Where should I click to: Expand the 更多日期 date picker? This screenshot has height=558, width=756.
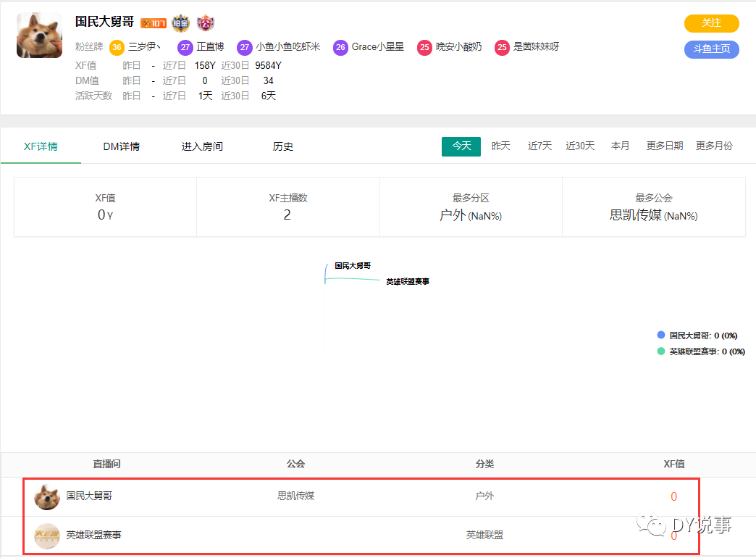[x=664, y=146]
